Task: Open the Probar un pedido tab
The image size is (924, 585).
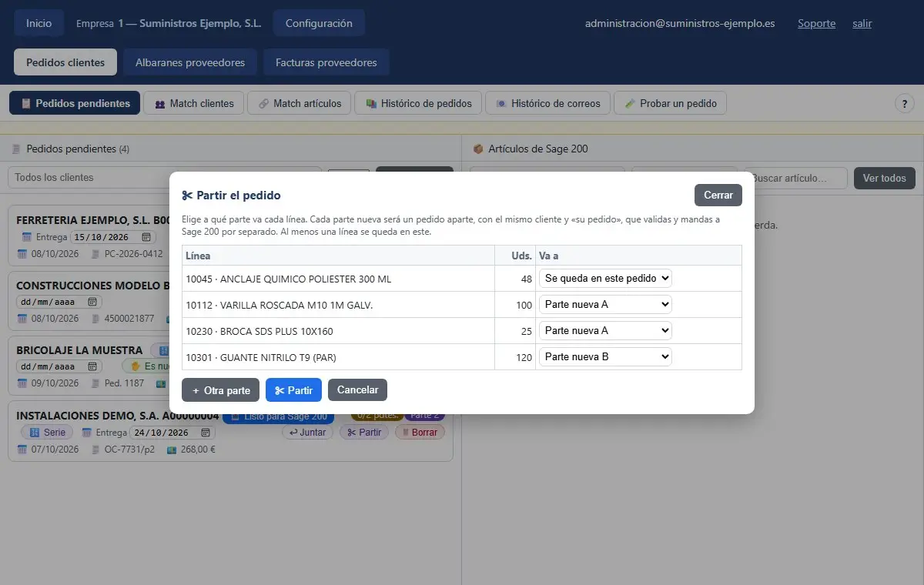Action: coord(670,103)
